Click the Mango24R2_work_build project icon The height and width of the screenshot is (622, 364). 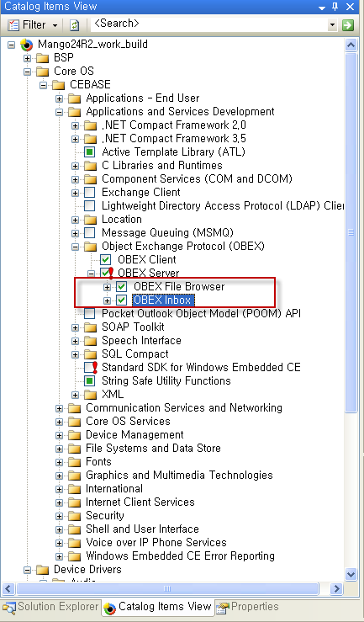26,45
